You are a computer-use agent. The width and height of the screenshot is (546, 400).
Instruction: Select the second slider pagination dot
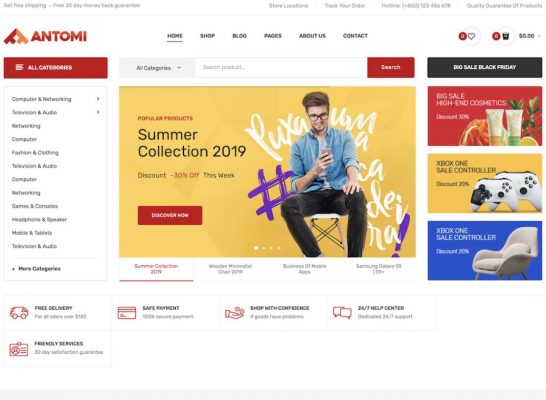(x=264, y=248)
